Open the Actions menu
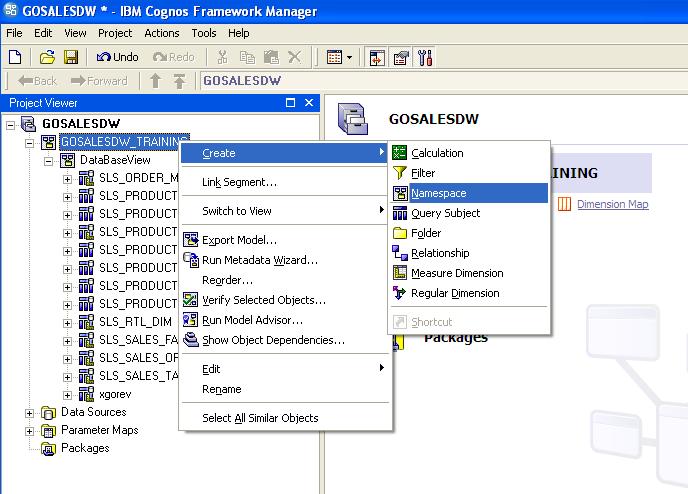This screenshot has height=494, width=688. [x=162, y=33]
